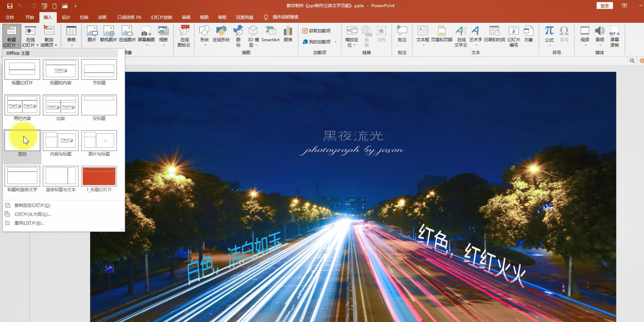Click the 登录 sign-in button
Screen dimensions: 644x322
point(605,6)
